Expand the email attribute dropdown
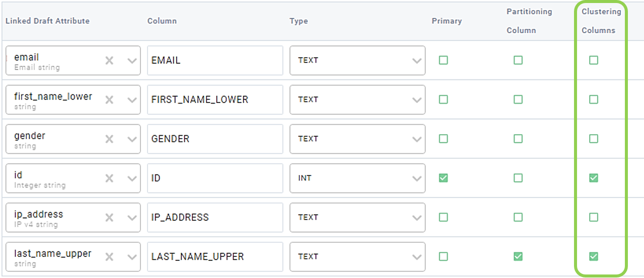Image resolution: width=644 pixels, height=278 pixels. pos(132,60)
